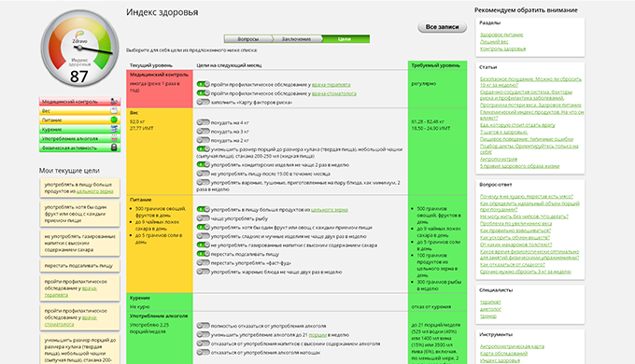Screen dimensions: 635x364
Task: Toggle off goal for врача-терапевта checkup
Action: (203, 84)
